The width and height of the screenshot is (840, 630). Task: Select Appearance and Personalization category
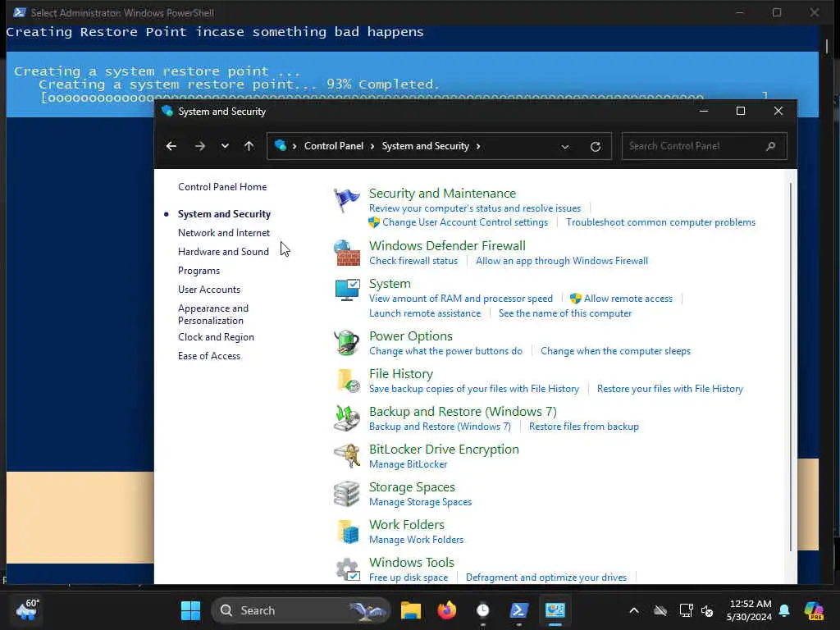pyautogui.click(x=213, y=314)
